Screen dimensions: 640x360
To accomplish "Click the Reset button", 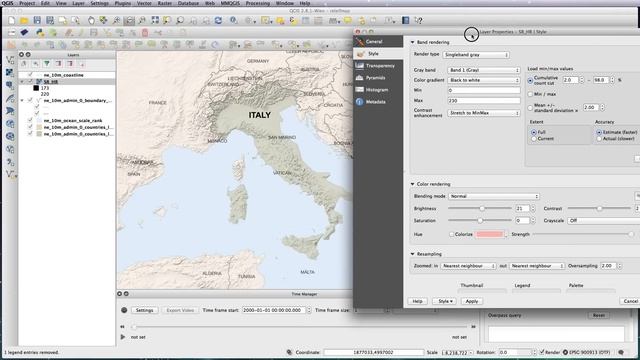I will (x=599, y=316).
